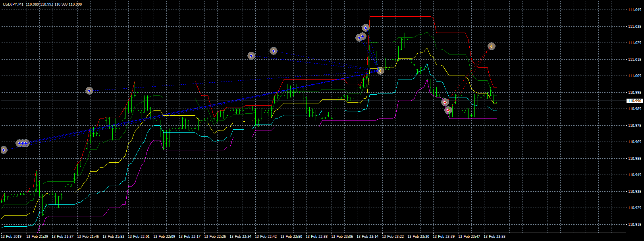The image size is (644, 241).
Task: Click the 13 Feb 23:06 time label
Action: (342, 237)
